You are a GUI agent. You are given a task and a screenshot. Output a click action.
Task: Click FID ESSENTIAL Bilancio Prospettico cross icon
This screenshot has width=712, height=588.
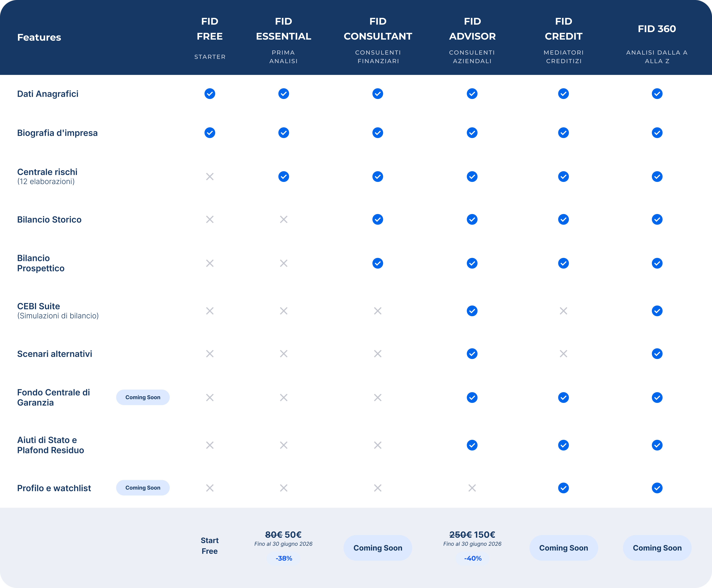(x=284, y=263)
